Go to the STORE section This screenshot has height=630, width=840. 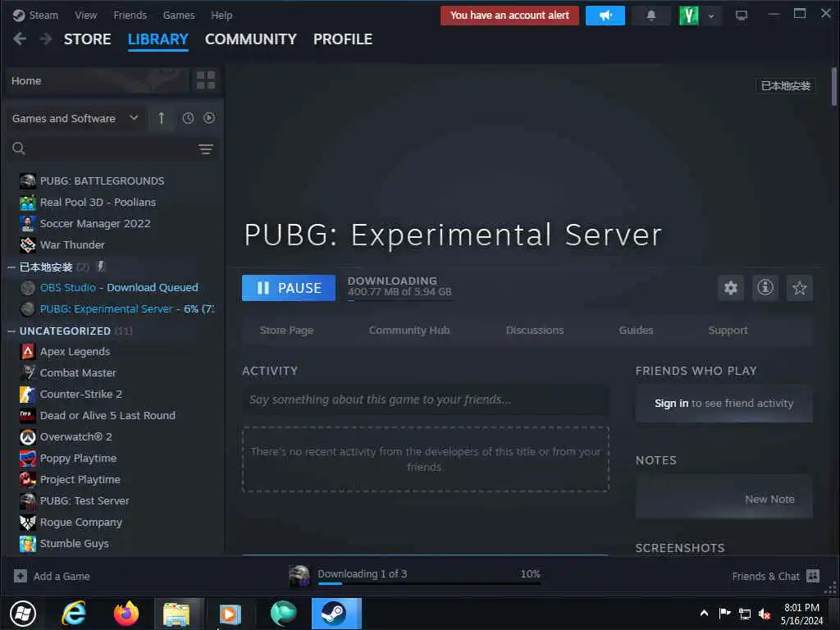pos(87,39)
